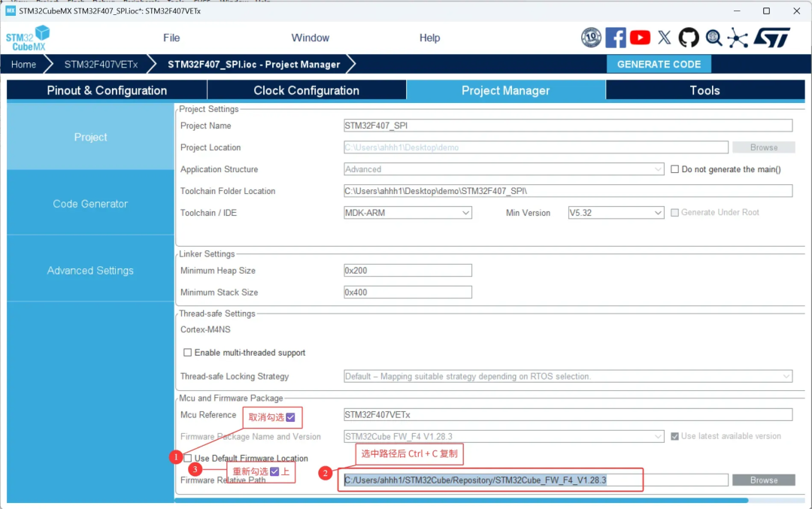Click the ST community network icon

738,38
